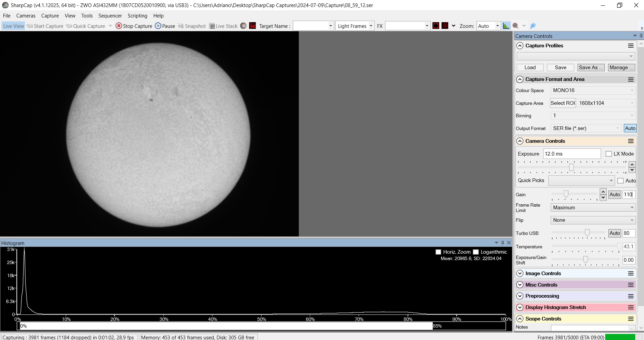The width and height of the screenshot is (644, 340).
Task: Open the Capture Profiles hamburger menu
Action: 631,46
